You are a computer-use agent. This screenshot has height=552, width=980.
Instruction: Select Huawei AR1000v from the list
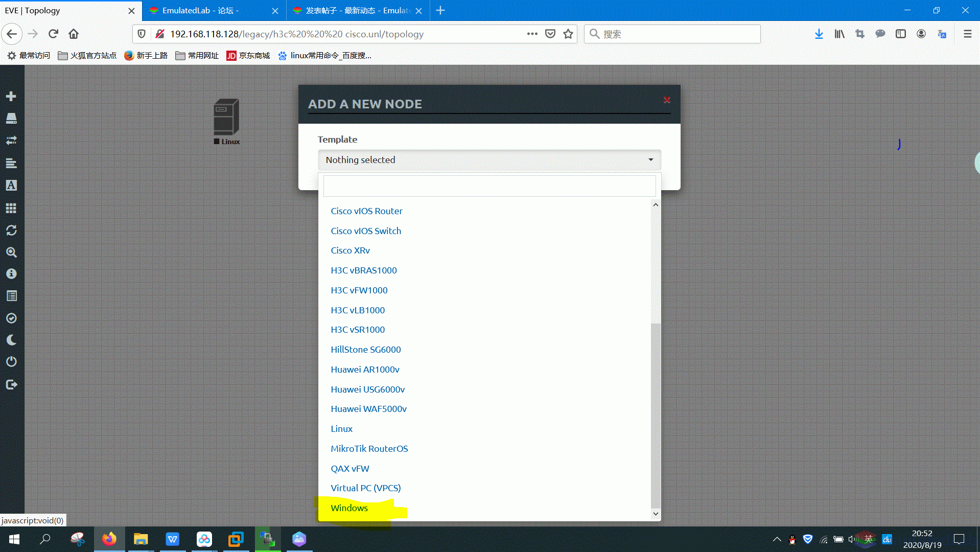(365, 370)
